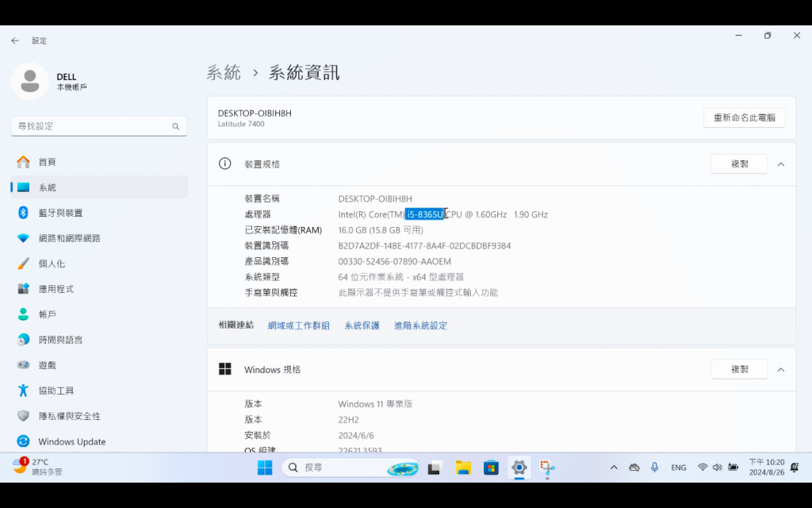Open 網域或工作群組 link

click(x=299, y=325)
